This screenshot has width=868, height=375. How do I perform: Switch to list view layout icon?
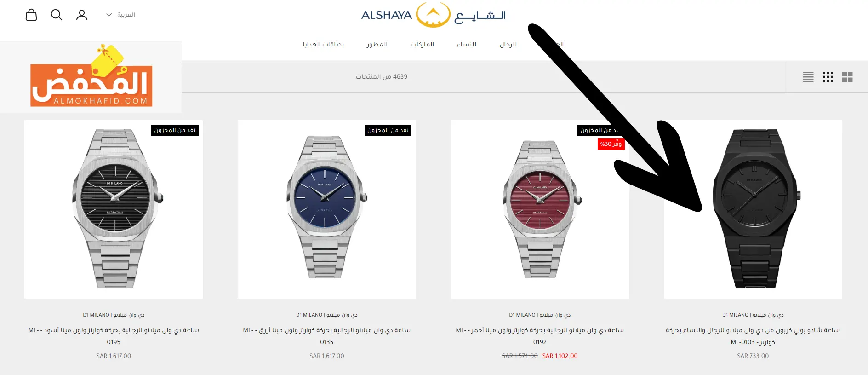click(808, 77)
